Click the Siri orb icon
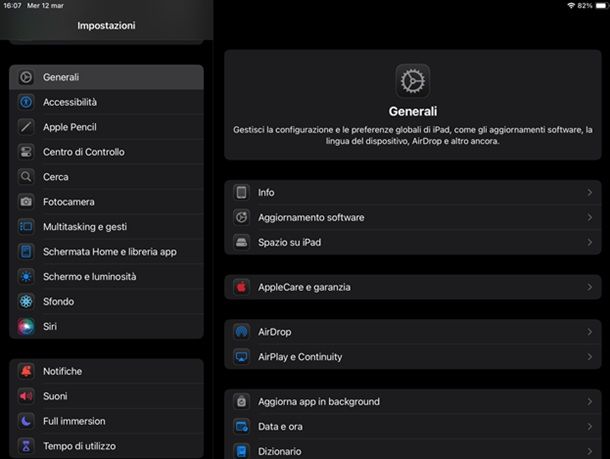610x459 pixels. point(26,326)
